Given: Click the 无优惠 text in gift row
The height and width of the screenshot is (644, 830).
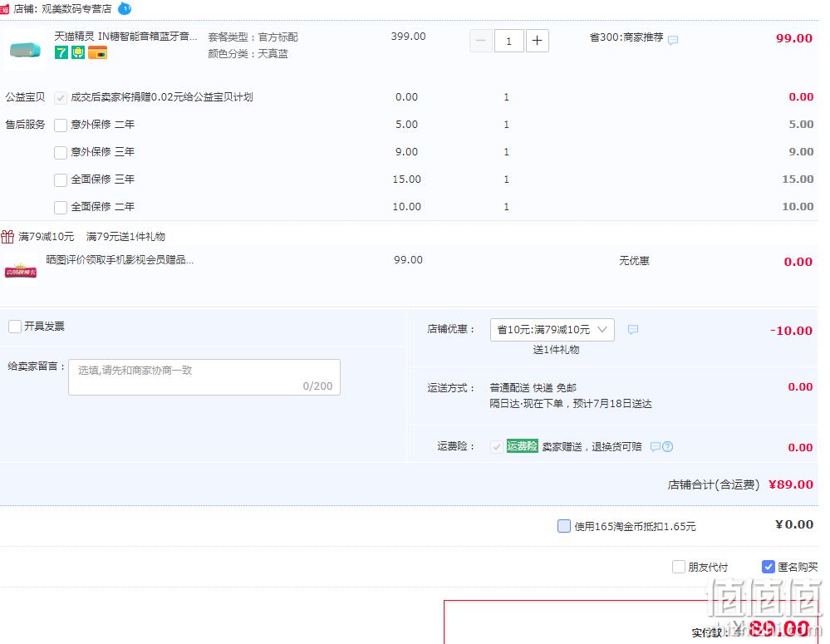Looking at the screenshot, I should point(634,261).
